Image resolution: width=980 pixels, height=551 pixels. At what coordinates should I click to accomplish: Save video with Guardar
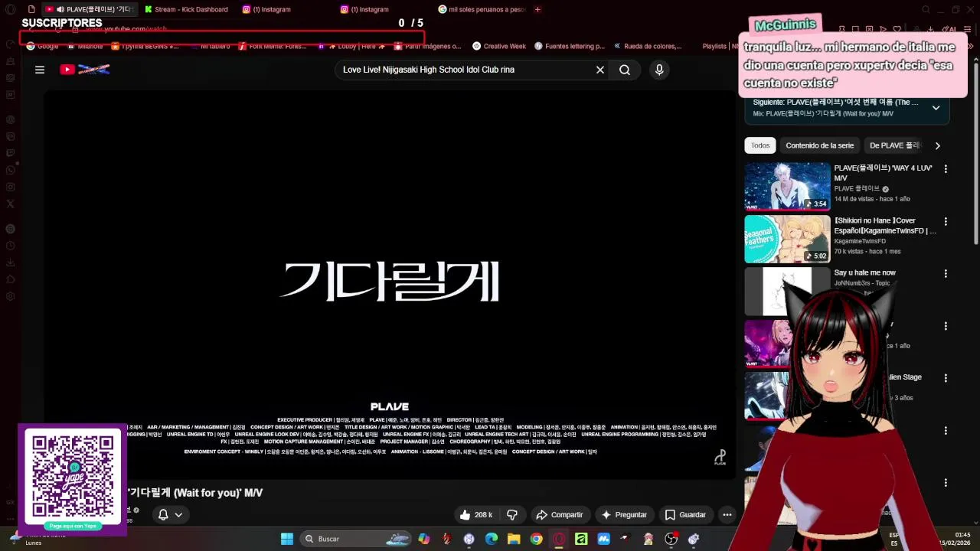(x=685, y=515)
